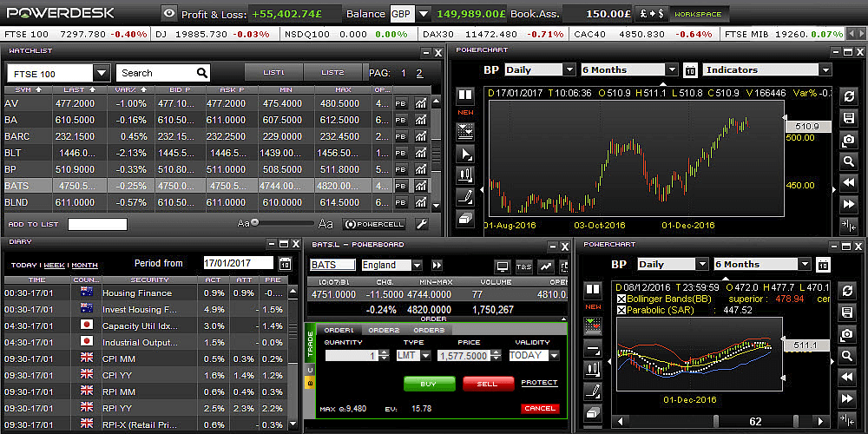Switch watchlist to LIST2
The width and height of the screenshot is (868, 434).
click(332, 73)
